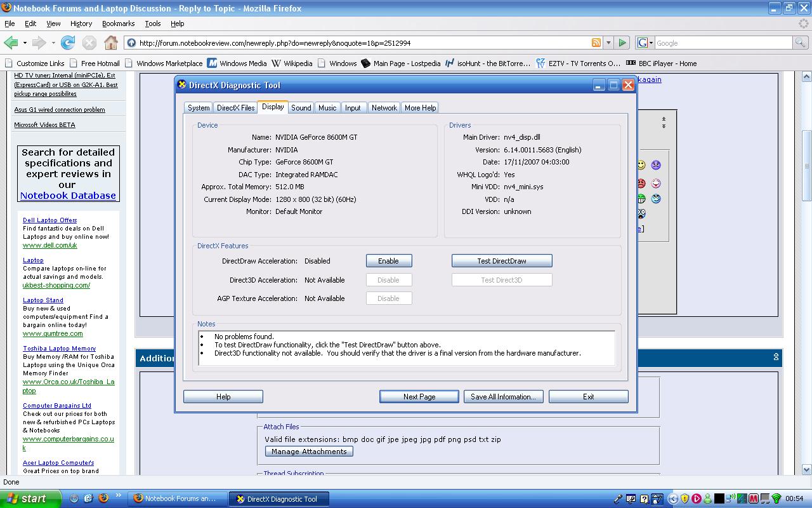Click the red M tray icon
812x508 pixels.
point(754,499)
